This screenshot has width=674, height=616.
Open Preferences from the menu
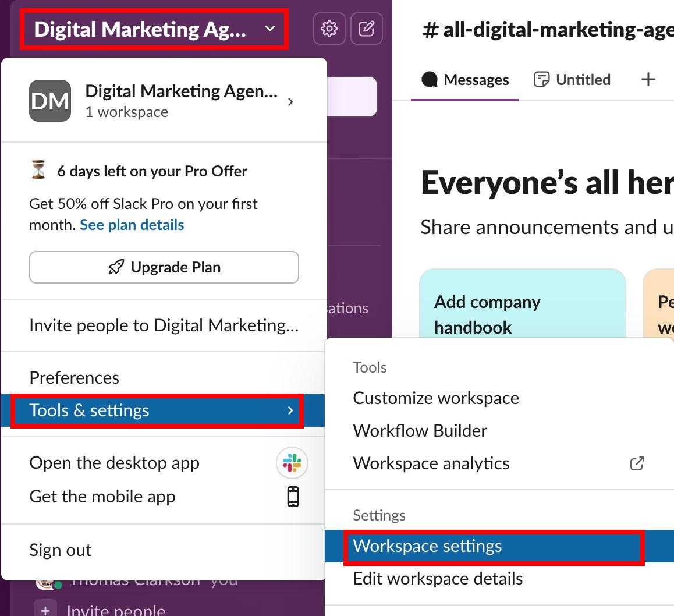[75, 378]
